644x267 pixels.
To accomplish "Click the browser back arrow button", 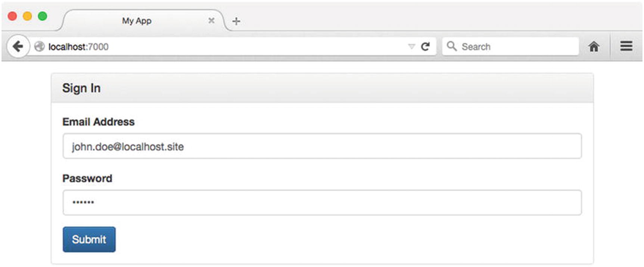I will click(18, 47).
